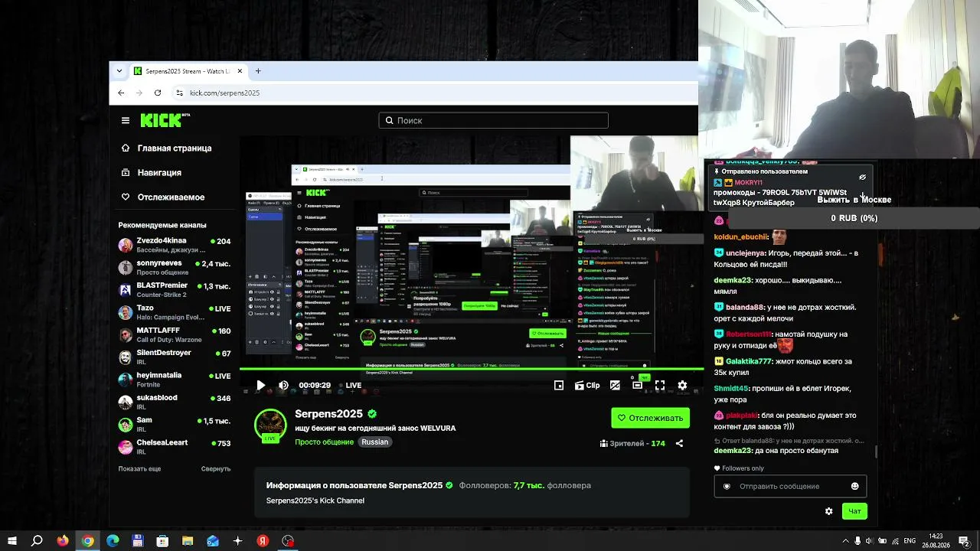Open MATTLAFFF recommended channel
Image resolution: width=980 pixels, height=551 pixels.
175,334
